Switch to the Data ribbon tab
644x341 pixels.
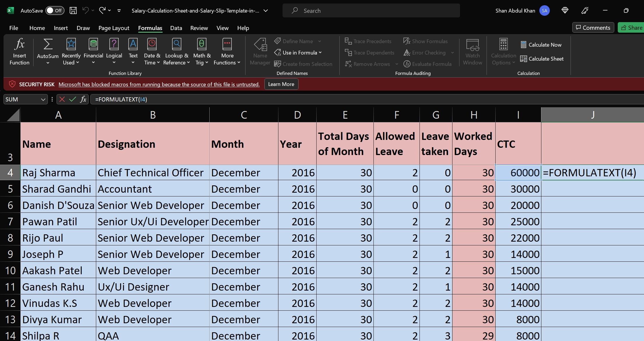point(176,28)
